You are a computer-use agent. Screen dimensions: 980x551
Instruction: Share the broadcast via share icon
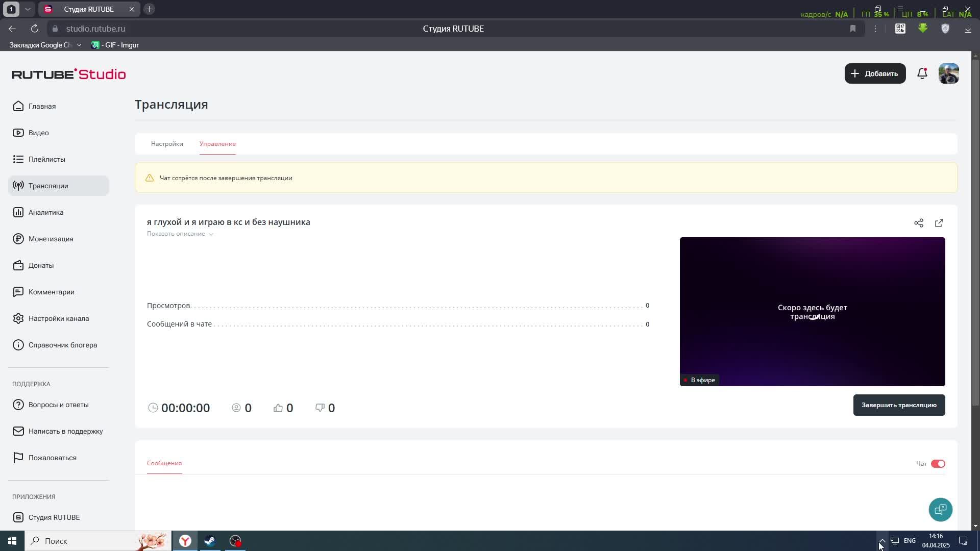point(919,223)
